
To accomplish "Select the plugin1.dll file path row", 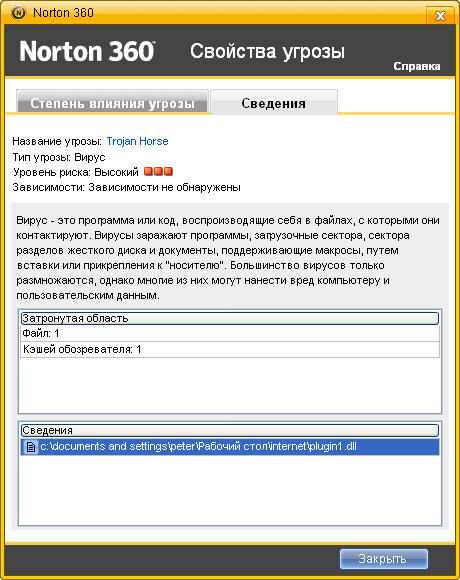I will click(230, 447).
